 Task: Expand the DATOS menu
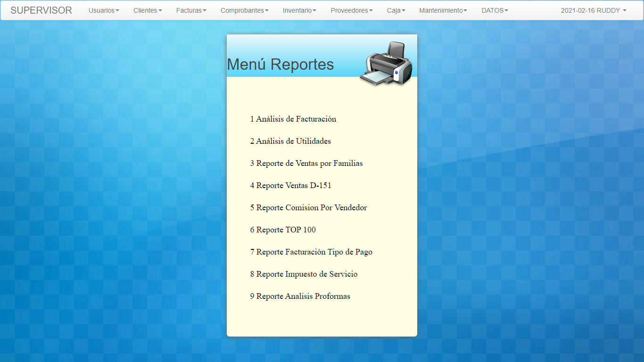pyautogui.click(x=495, y=10)
